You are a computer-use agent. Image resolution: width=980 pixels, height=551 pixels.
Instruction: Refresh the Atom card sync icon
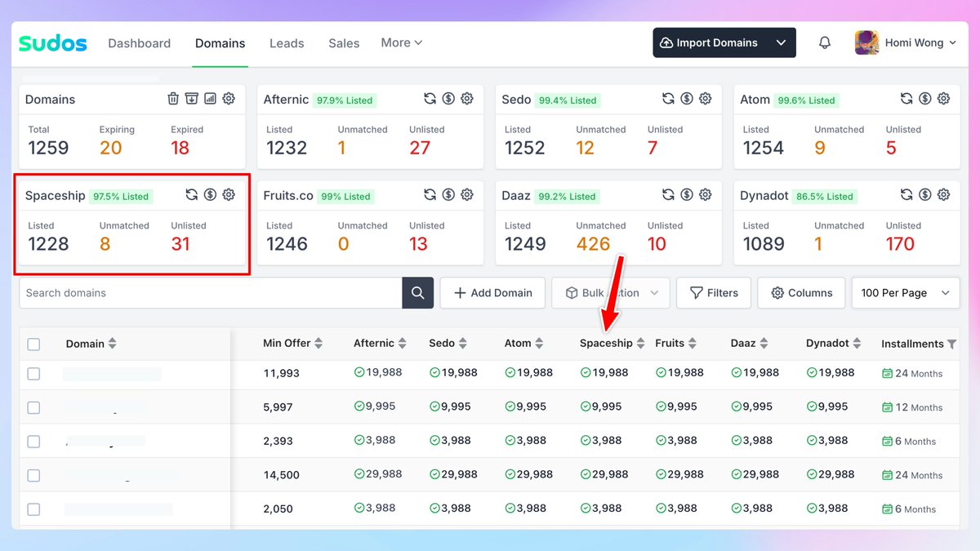(906, 99)
